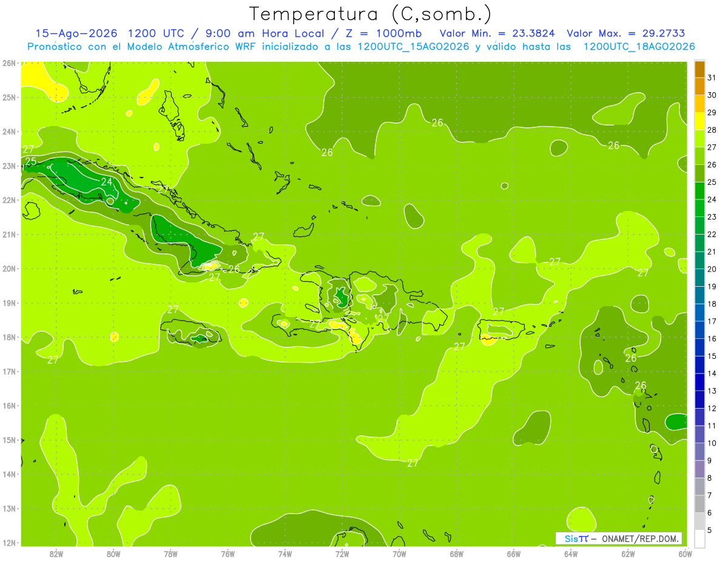Click the '24N' latitude axis label
728x562 pixels.
pos(8,132)
